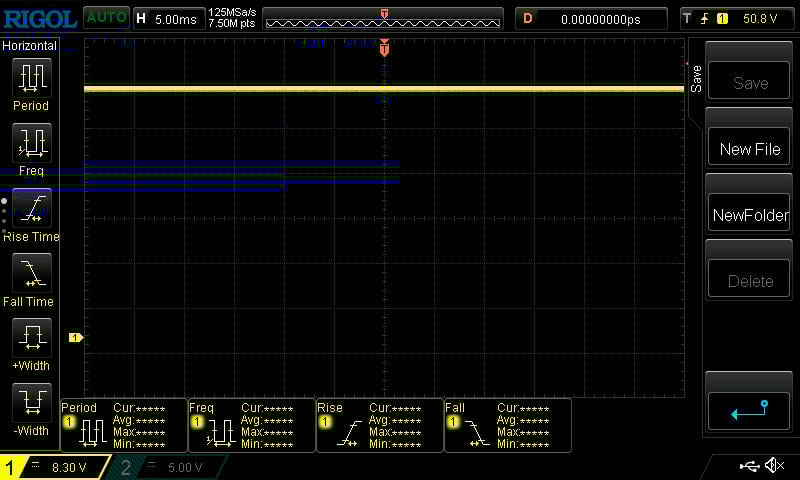Select the Save side menu tab
Image resolution: width=800 pixels, height=480 pixels.
click(696, 79)
